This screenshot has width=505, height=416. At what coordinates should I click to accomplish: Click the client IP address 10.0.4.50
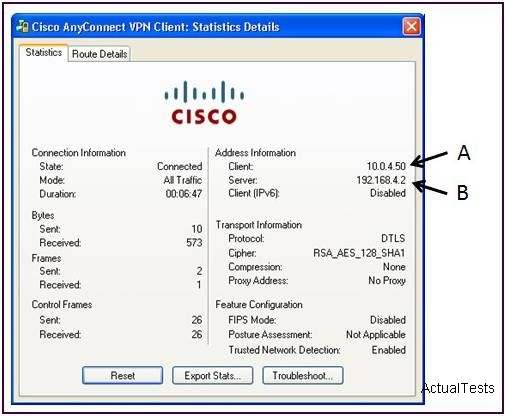click(386, 166)
